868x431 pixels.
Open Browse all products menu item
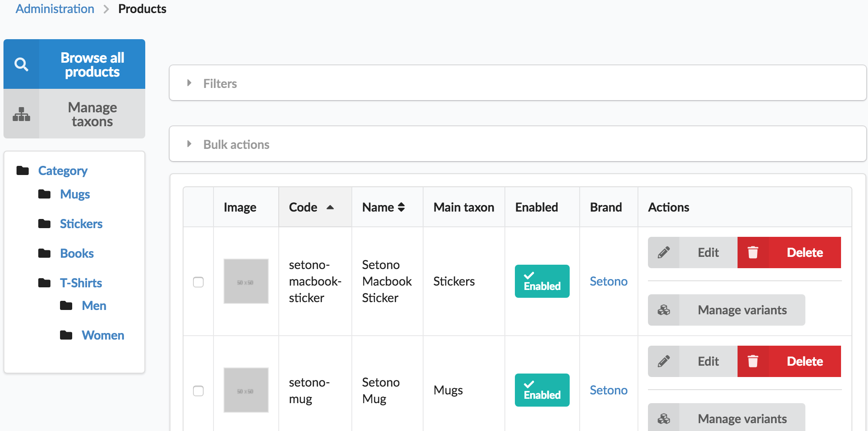(x=92, y=64)
